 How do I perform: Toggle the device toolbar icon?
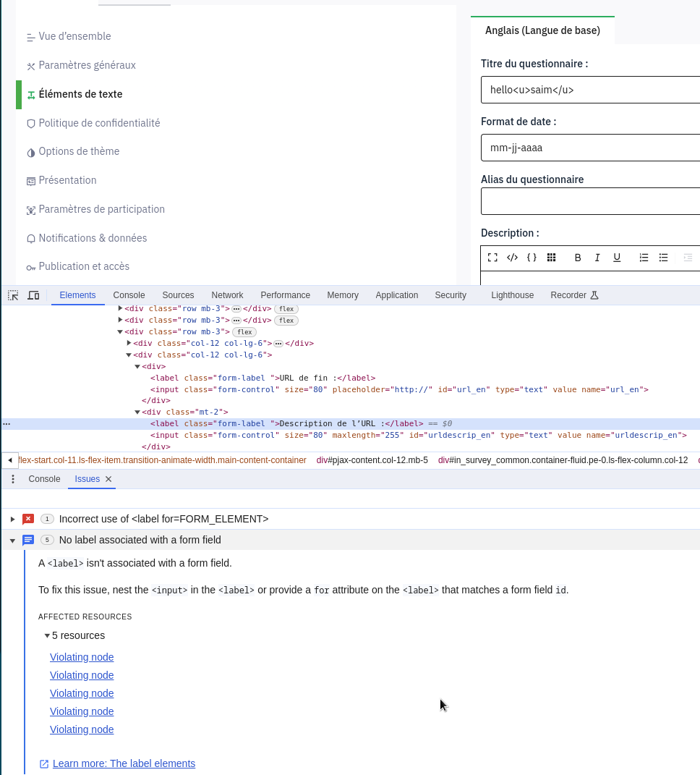pyautogui.click(x=33, y=295)
